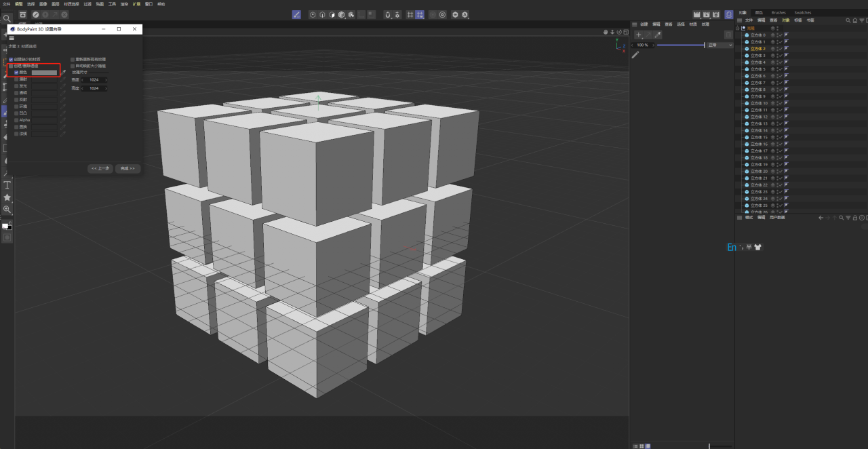Click the << 上一步 button
The height and width of the screenshot is (449, 868).
(x=100, y=168)
